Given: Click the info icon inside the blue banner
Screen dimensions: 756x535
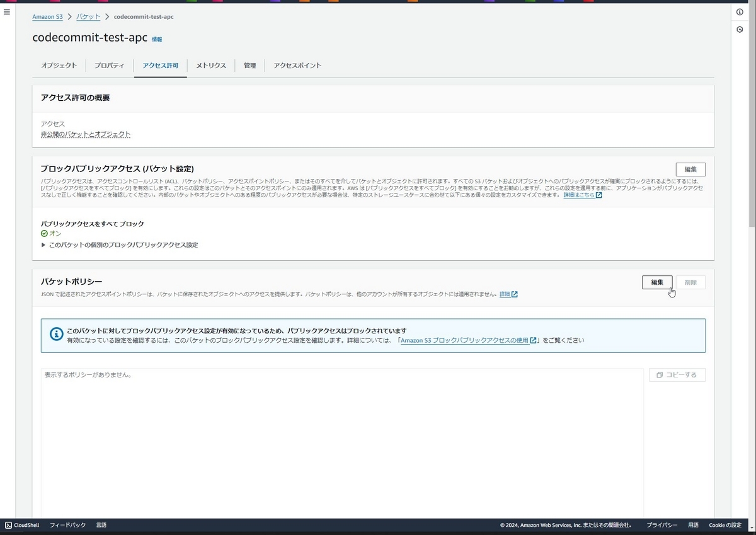Looking at the screenshot, I should point(56,334).
